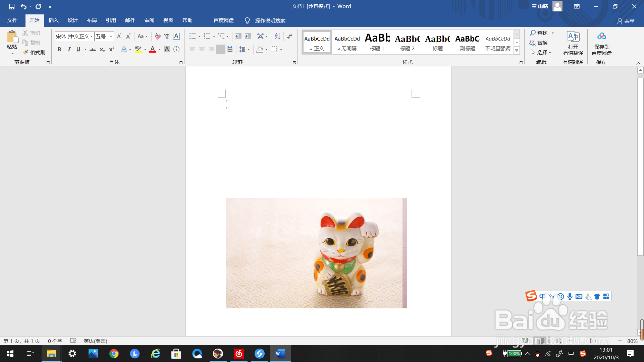Screen dimensions: 644x362
Task: Toggle strikethrough (abc) formatting
Action: [x=93, y=50]
